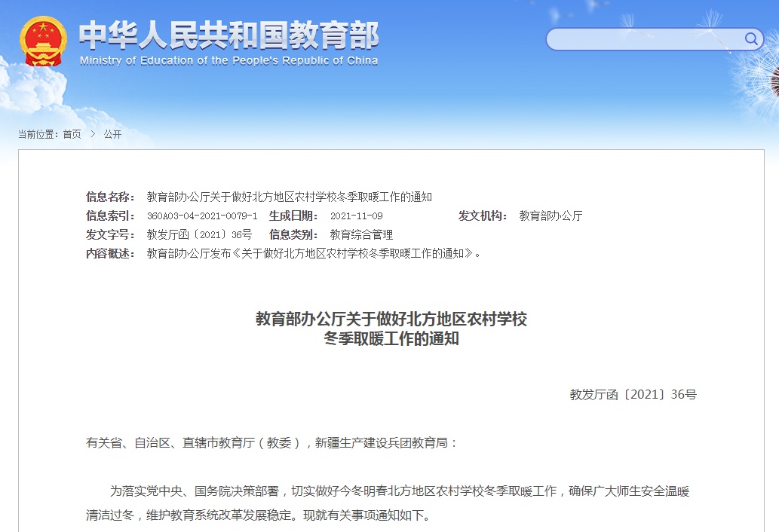Click the paragraph beginning 为落实党中央
This screenshot has height=532, width=779.
388,503
